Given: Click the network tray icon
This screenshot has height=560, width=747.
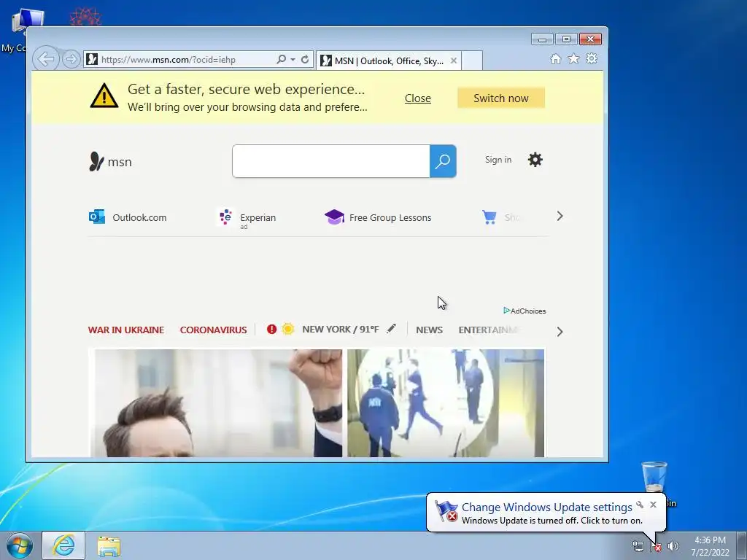Looking at the screenshot, I should click(638, 546).
